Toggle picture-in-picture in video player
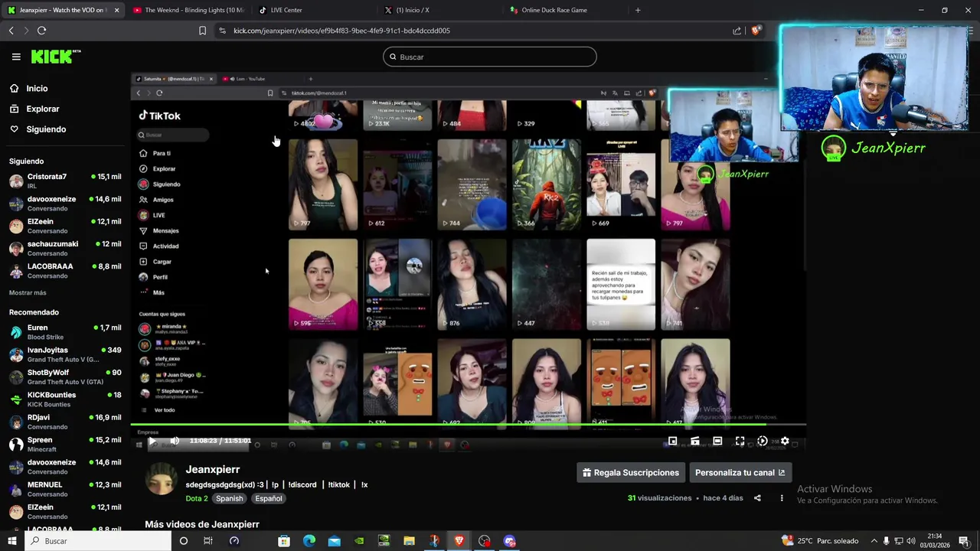Viewport: 980px width, 551px height. click(x=672, y=441)
